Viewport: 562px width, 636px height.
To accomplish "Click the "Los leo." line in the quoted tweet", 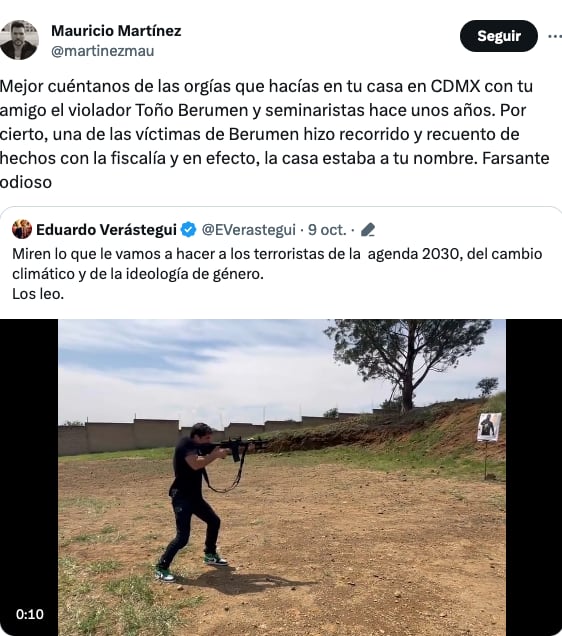I will [38, 294].
